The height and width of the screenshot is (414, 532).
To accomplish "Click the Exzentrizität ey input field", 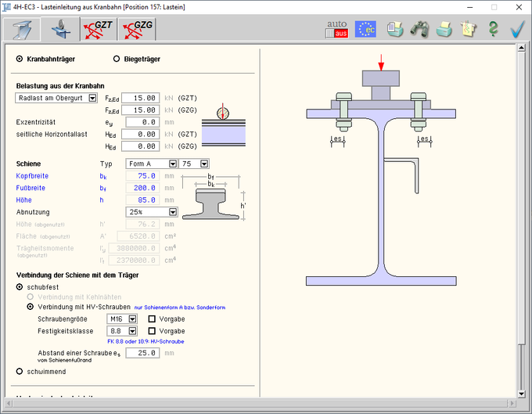I will 140,122.
